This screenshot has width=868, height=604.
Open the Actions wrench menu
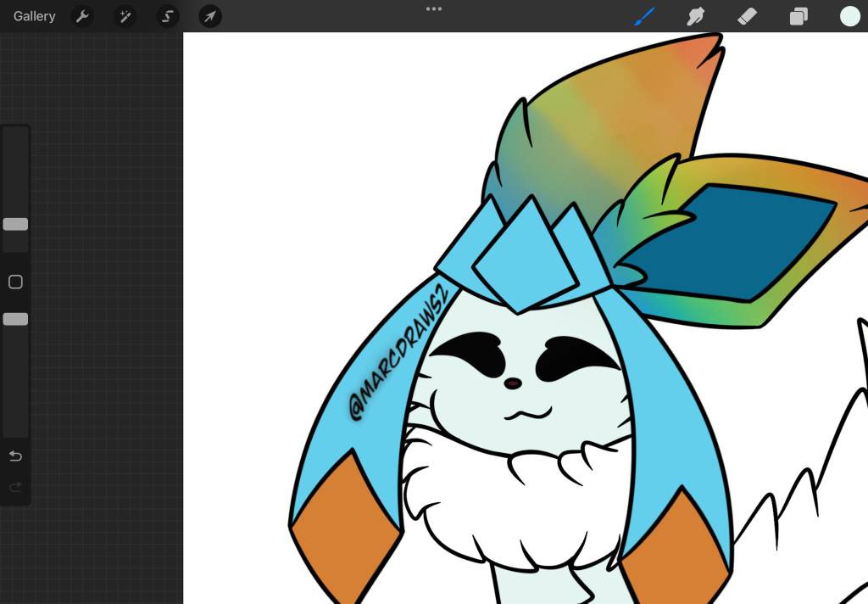point(82,17)
